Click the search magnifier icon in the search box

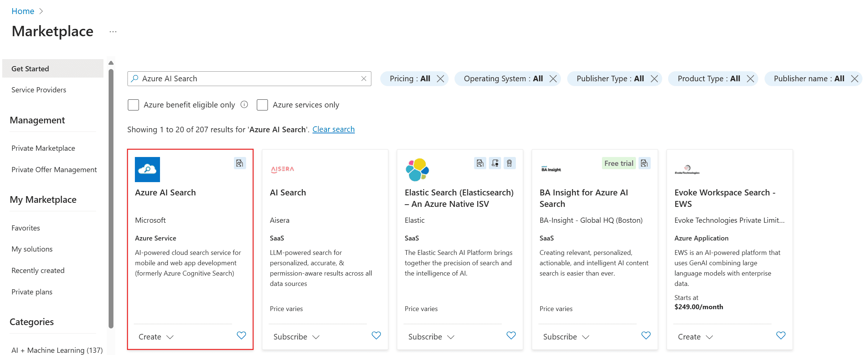pos(135,78)
